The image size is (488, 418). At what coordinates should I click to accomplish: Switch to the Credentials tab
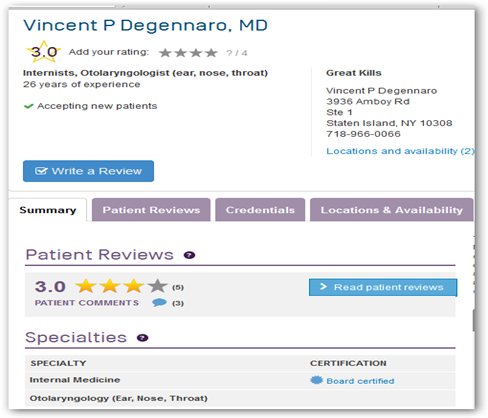[x=260, y=210]
